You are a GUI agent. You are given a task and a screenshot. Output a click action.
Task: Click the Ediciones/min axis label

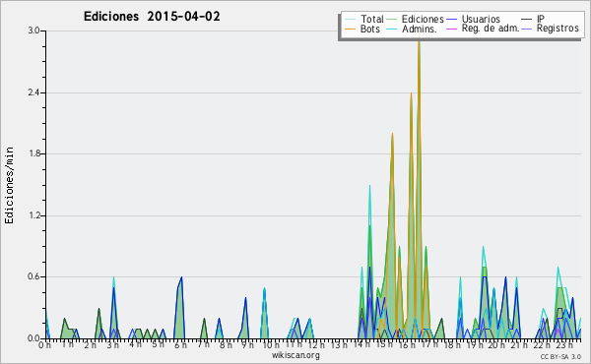(x=9, y=185)
